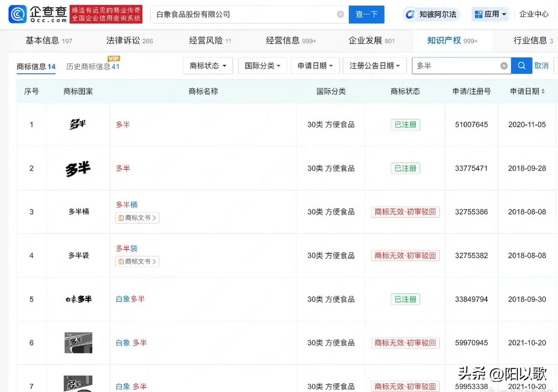
Task: Click registration number 51007645
Action: [471, 125]
